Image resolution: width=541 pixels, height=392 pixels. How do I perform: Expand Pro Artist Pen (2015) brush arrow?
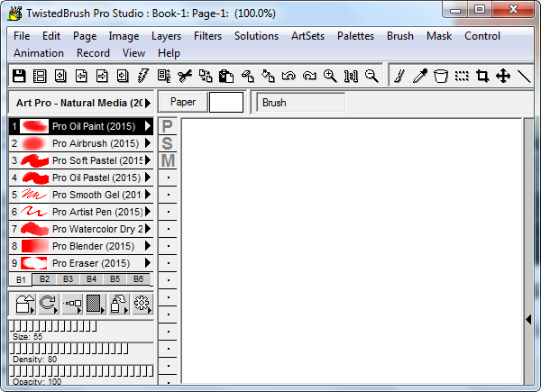[148, 212]
